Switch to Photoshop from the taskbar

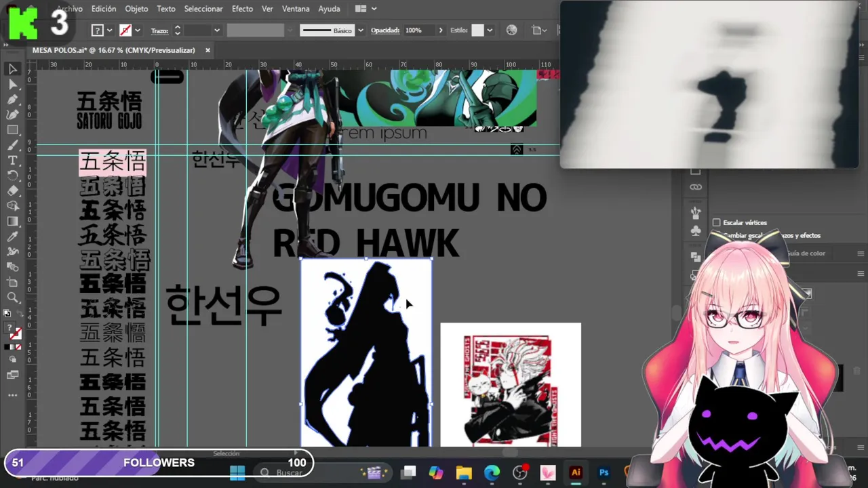point(604,472)
